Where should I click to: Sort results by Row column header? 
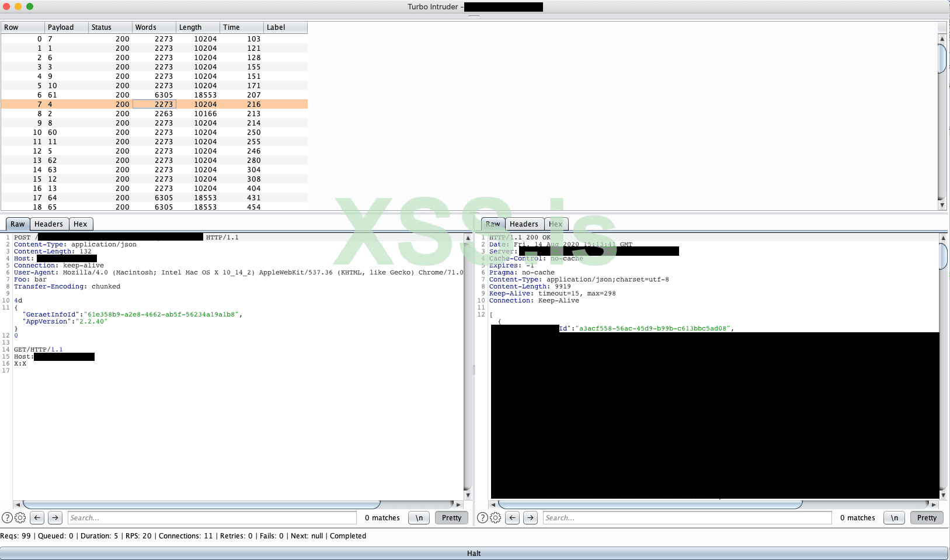tap(23, 27)
